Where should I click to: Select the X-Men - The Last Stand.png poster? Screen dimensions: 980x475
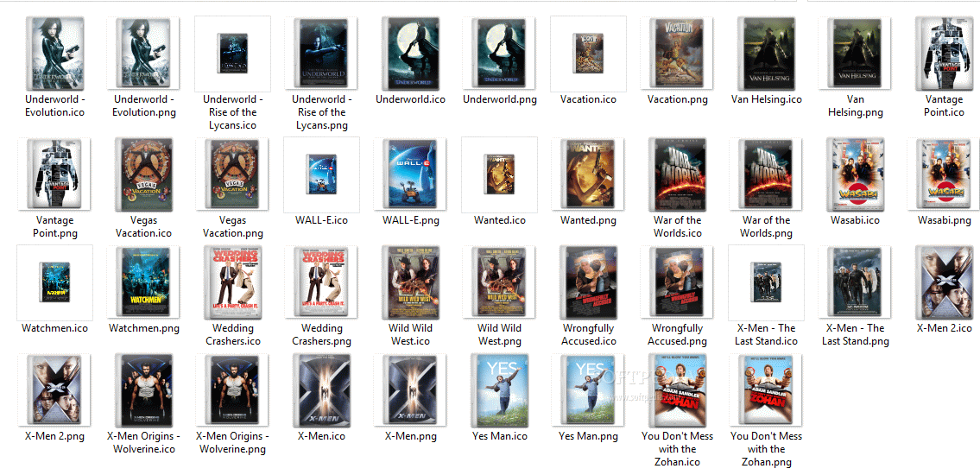855,282
